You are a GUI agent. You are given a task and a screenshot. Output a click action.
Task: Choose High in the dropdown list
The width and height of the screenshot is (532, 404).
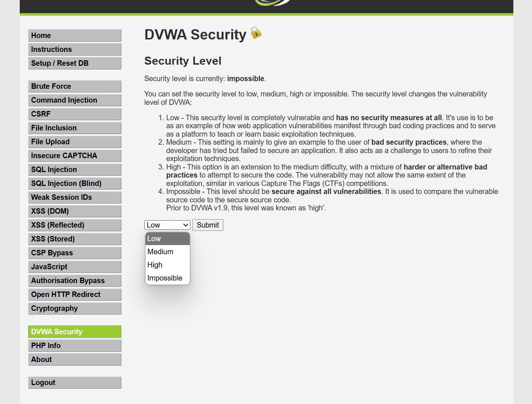coord(167,265)
